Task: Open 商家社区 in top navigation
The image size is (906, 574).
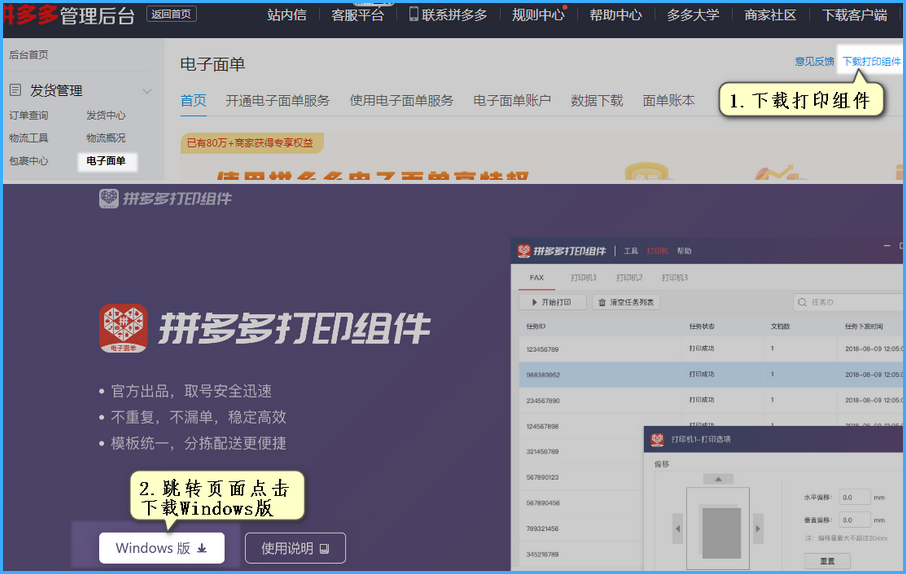Action: (x=770, y=15)
